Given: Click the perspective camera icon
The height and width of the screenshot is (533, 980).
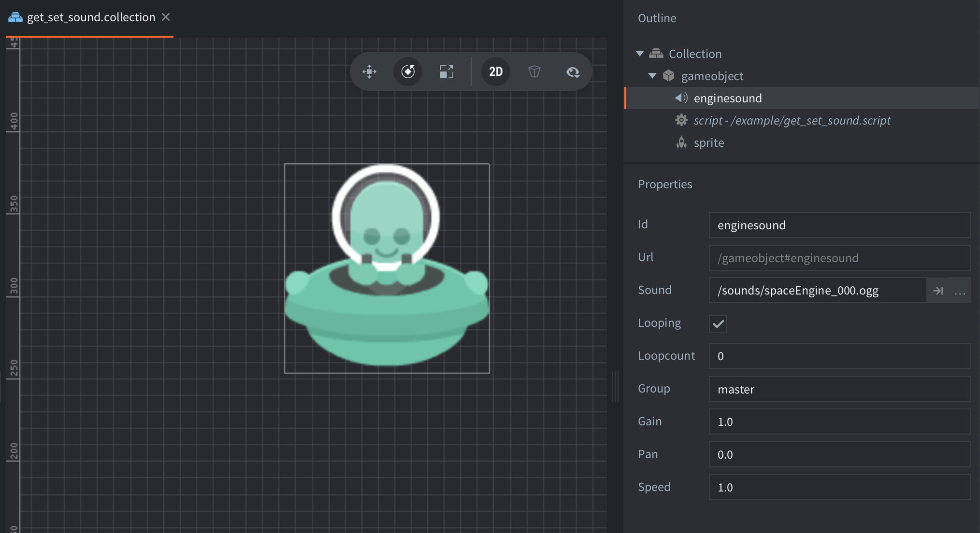Looking at the screenshot, I should click(x=534, y=72).
